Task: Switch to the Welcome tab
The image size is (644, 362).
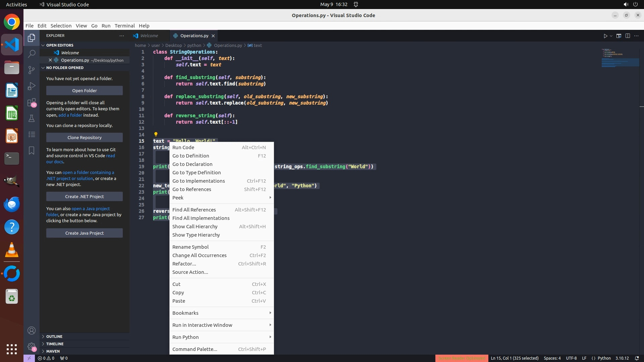Action: coord(149,36)
